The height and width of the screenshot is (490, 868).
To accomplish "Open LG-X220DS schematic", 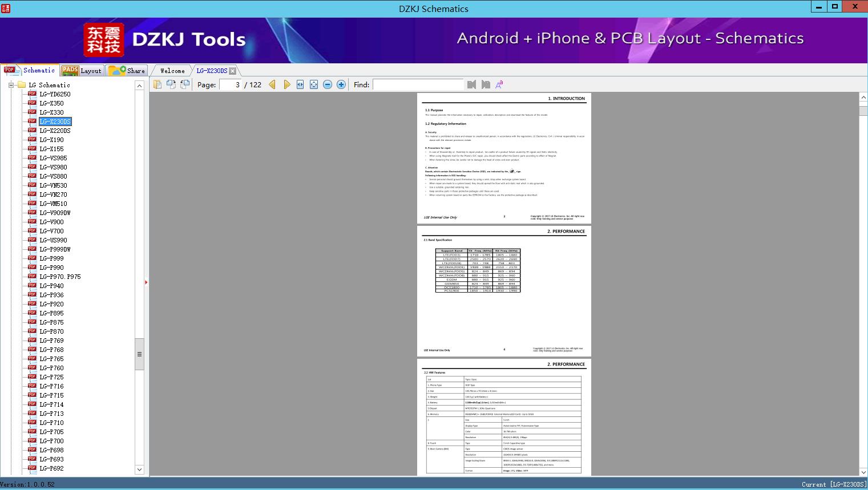I will [55, 131].
